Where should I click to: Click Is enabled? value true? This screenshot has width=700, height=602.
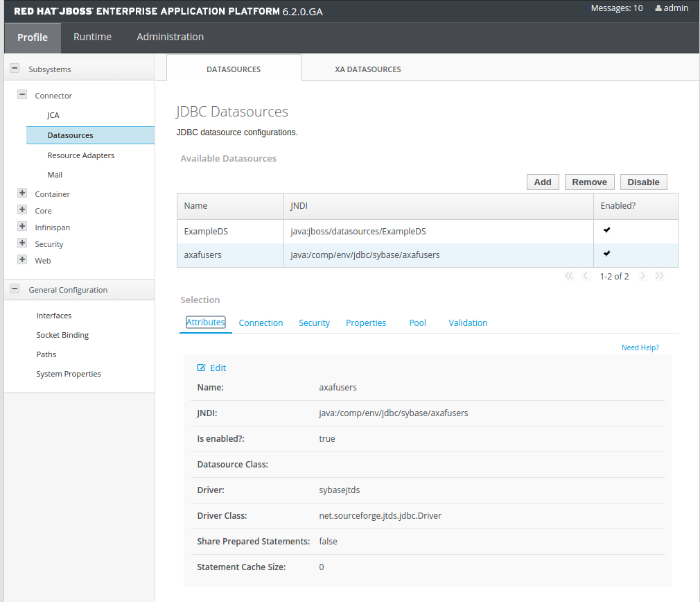[327, 439]
